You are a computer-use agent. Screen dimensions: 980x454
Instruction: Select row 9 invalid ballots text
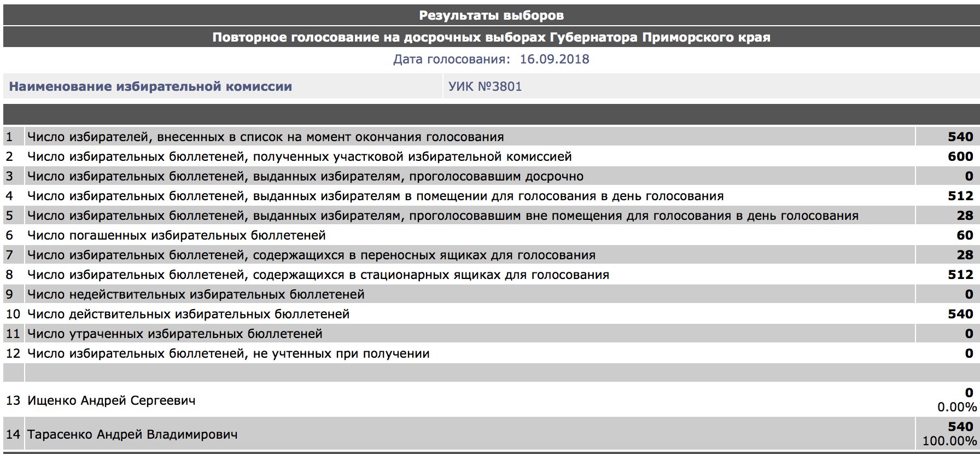(196, 294)
